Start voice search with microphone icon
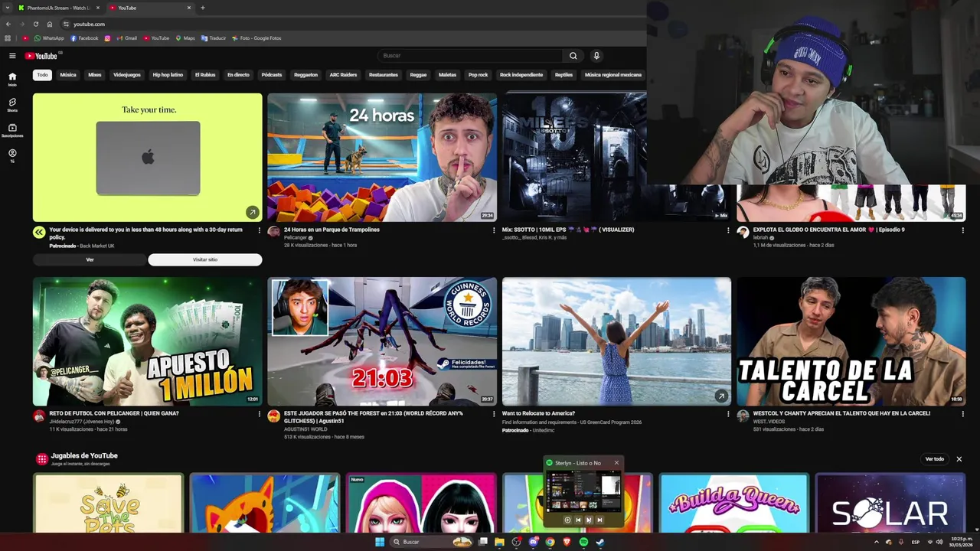 [x=596, y=56]
